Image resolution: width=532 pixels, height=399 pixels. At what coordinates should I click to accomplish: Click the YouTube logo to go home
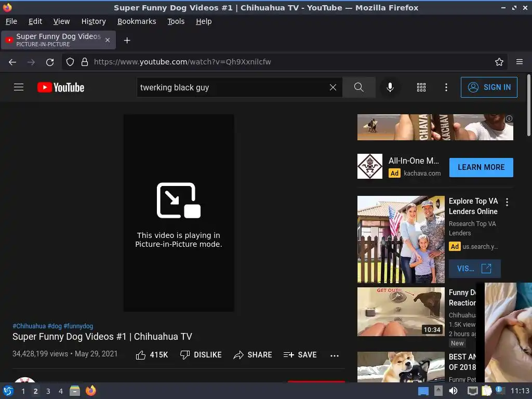pyautogui.click(x=61, y=87)
